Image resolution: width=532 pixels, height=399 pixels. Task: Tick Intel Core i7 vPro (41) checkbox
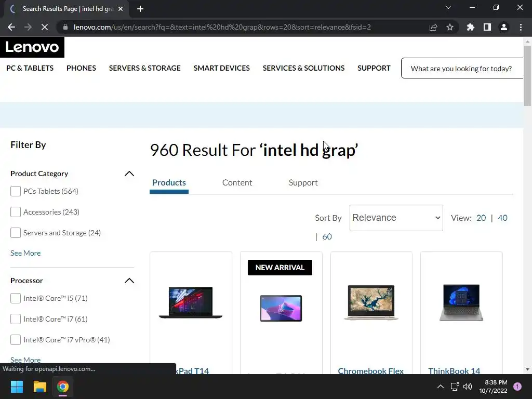pos(15,340)
